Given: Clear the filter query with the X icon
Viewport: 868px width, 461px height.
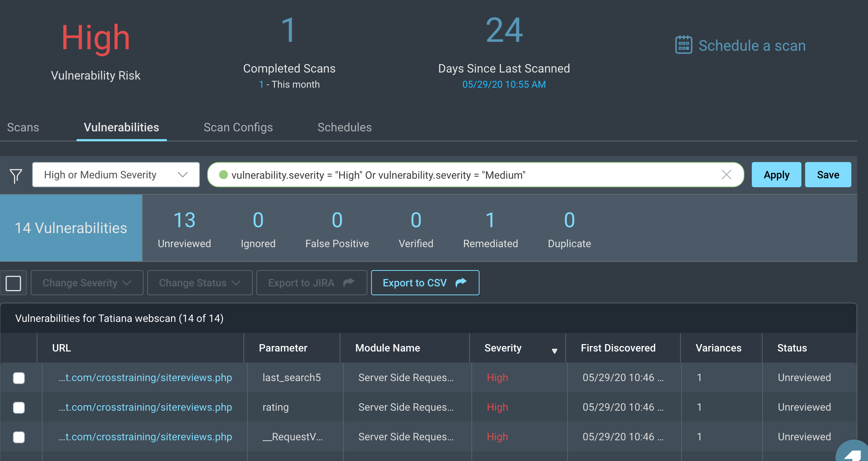Looking at the screenshot, I should pyautogui.click(x=726, y=175).
